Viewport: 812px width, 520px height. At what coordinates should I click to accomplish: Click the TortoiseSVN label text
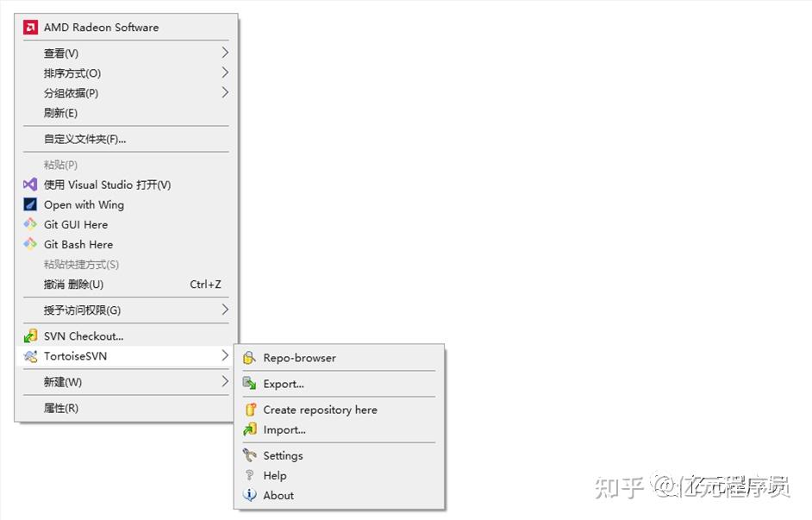[76, 356]
